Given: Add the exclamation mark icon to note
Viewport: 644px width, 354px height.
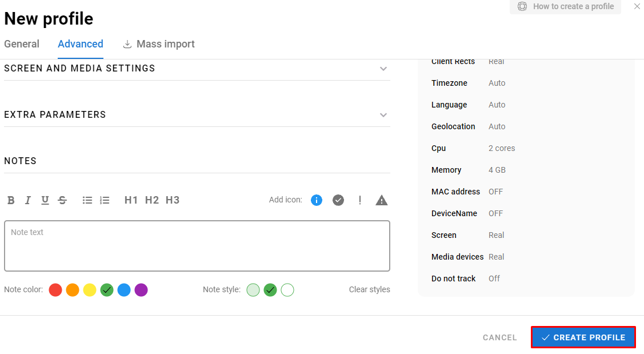Looking at the screenshot, I should coord(360,200).
